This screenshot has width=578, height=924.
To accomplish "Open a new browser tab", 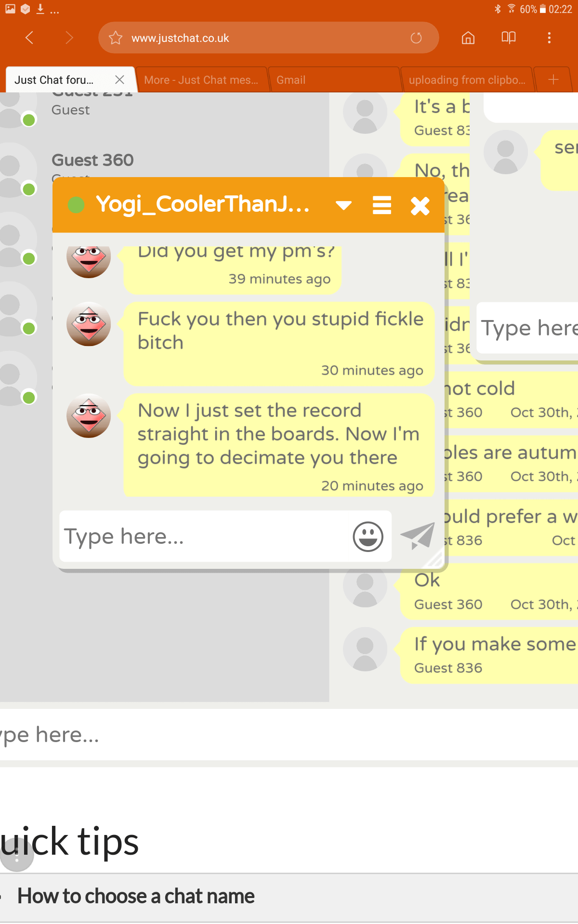I will pos(553,79).
